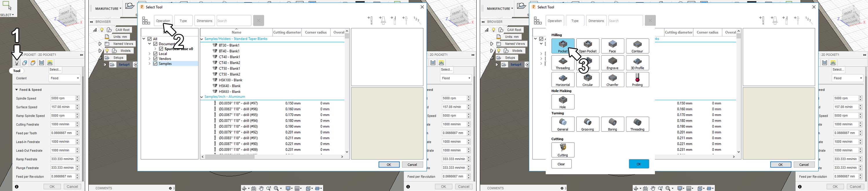Click the Search field in middle Select Tool dialog
The width and height of the screenshot is (868, 191).
point(234,21)
